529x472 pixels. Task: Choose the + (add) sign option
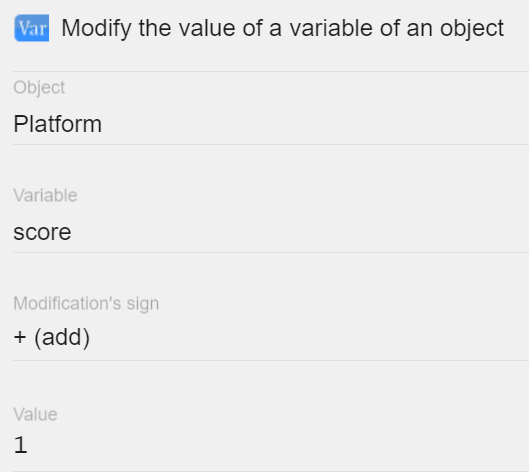(52, 337)
